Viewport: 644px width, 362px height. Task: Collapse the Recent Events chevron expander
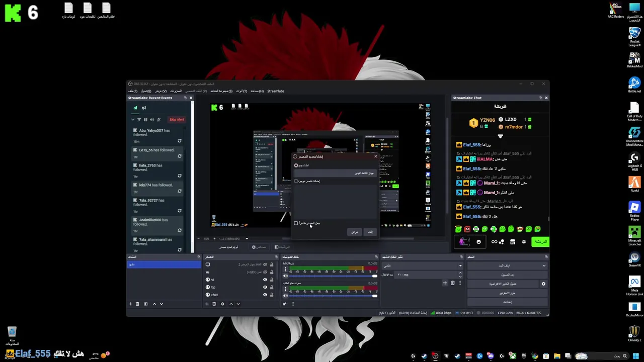[x=133, y=120]
